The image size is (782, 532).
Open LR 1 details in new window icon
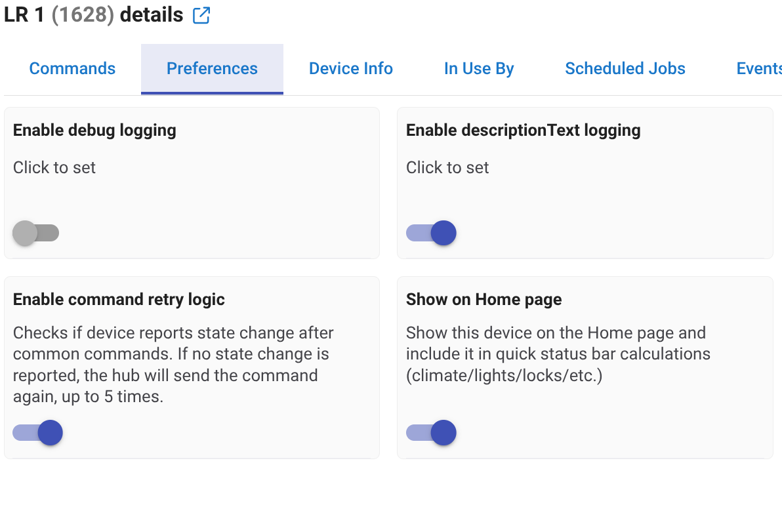coord(201,16)
